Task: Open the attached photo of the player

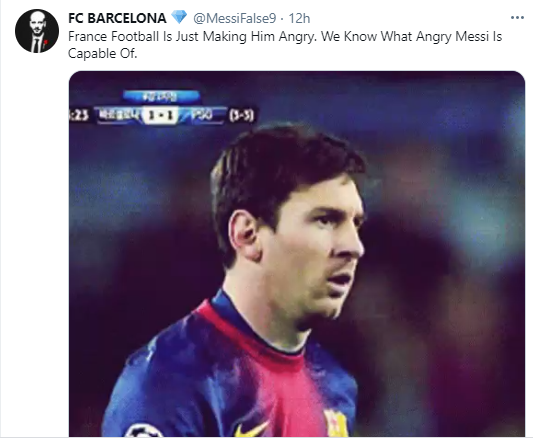Action: (297, 254)
